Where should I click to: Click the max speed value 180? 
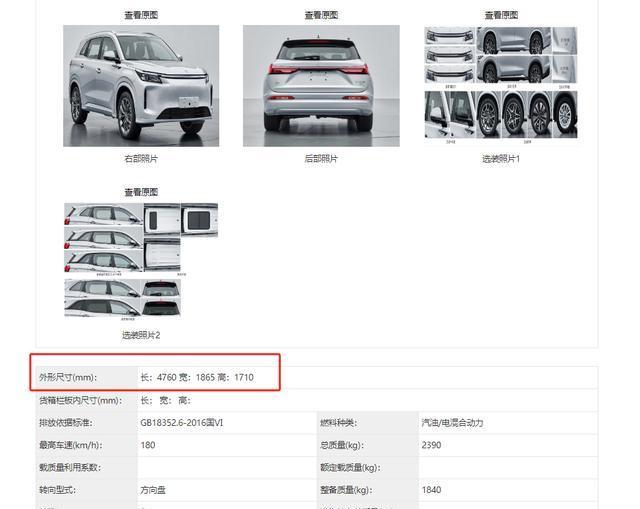coord(148,445)
